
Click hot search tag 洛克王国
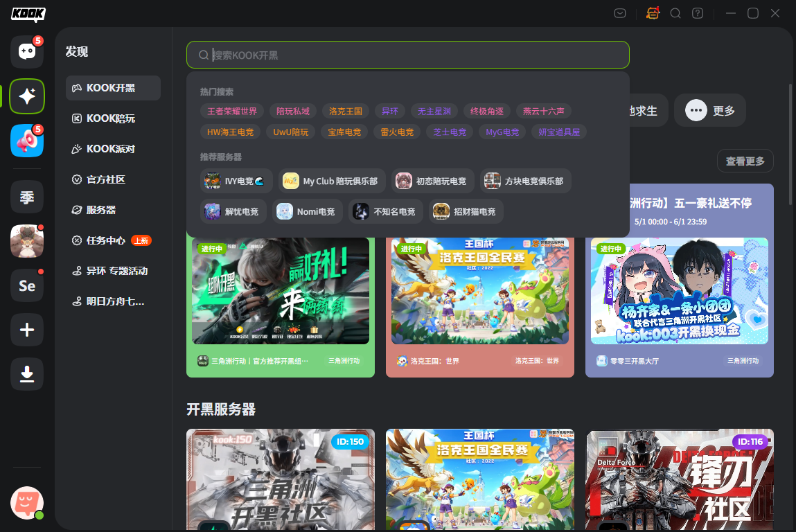pyautogui.click(x=346, y=111)
